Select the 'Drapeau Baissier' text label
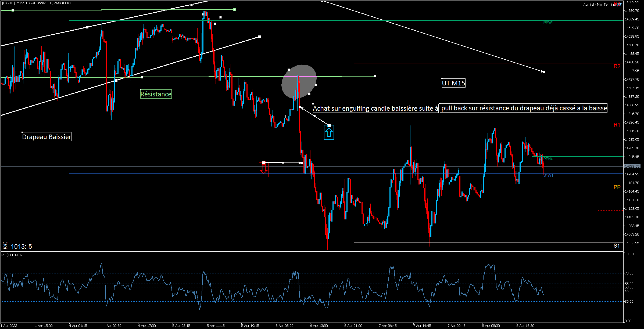Viewport: 644px width, 329px height. tap(46, 137)
